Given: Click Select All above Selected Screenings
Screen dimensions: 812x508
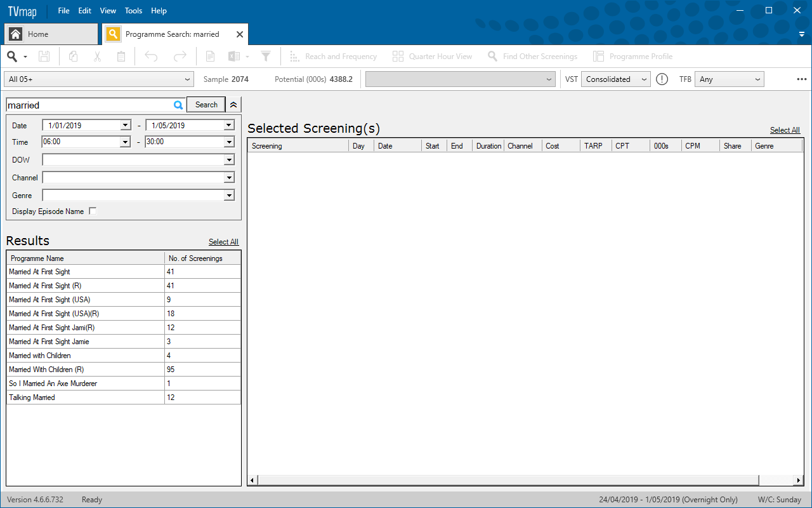Looking at the screenshot, I should coord(785,130).
